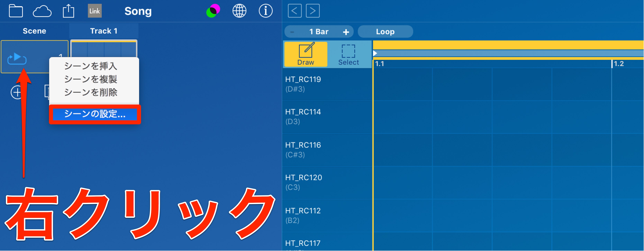The width and height of the screenshot is (644, 251).
Task: Choose シーンを挿入 from the context menu
Action: [x=90, y=66]
